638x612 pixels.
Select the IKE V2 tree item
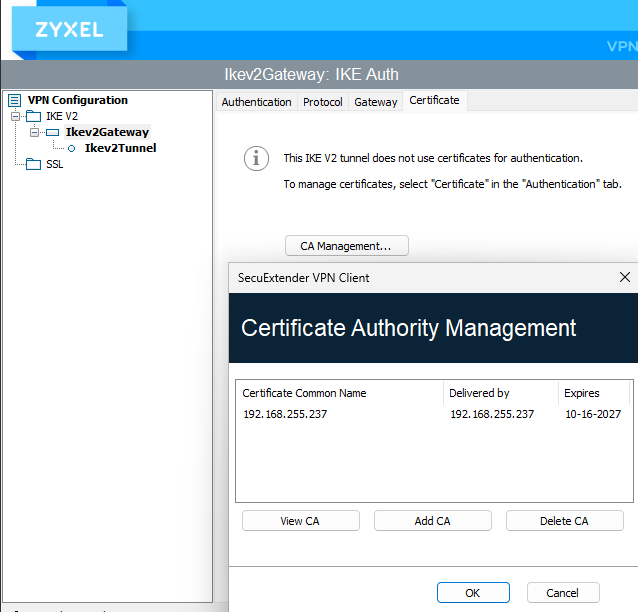point(62,116)
